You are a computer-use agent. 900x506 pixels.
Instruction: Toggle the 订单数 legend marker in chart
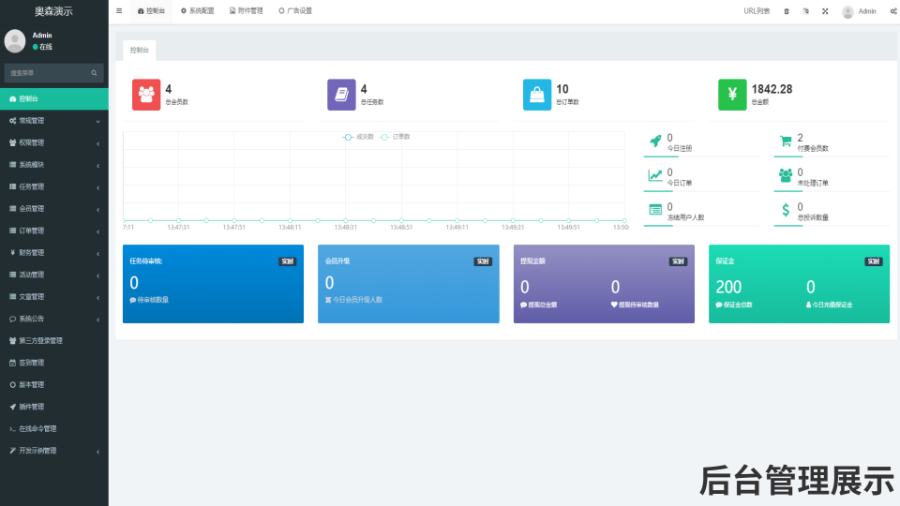pos(385,137)
